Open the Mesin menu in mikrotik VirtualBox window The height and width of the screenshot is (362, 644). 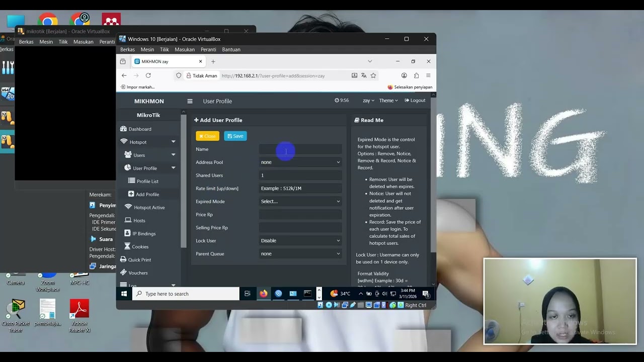pyautogui.click(x=46, y=42)
